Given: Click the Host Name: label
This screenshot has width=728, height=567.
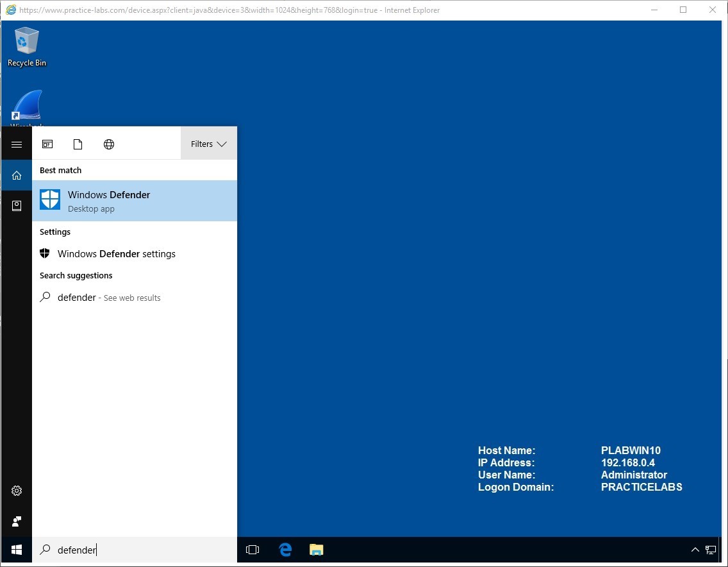Looking at the screenshot, I should pyautogui.click(x=506, y=450).
